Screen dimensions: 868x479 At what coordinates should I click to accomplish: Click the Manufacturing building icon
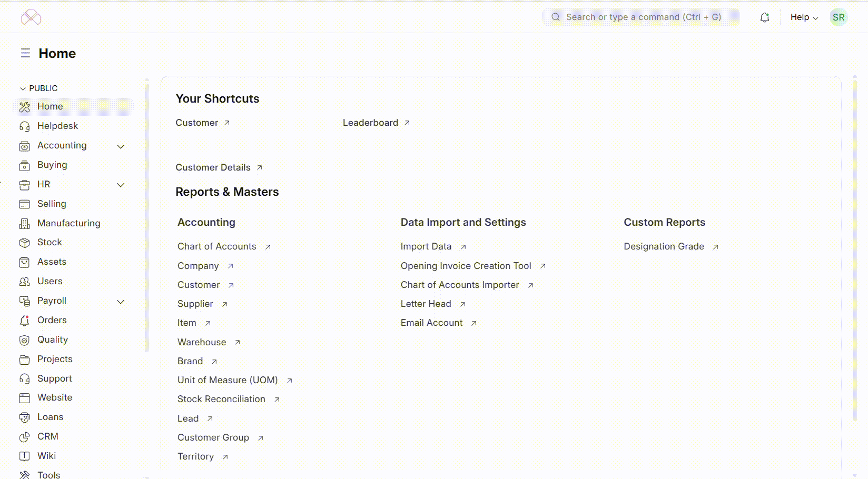point(24,224)
